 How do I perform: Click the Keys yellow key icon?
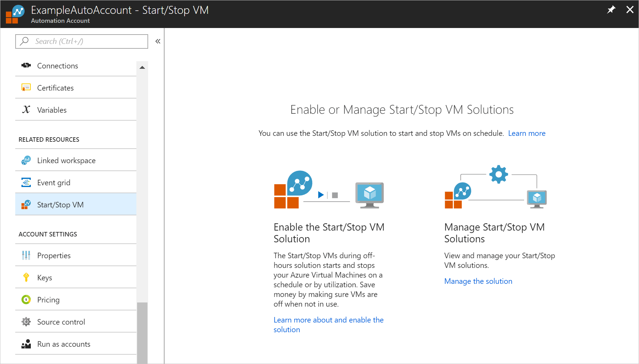click(26, 277)
